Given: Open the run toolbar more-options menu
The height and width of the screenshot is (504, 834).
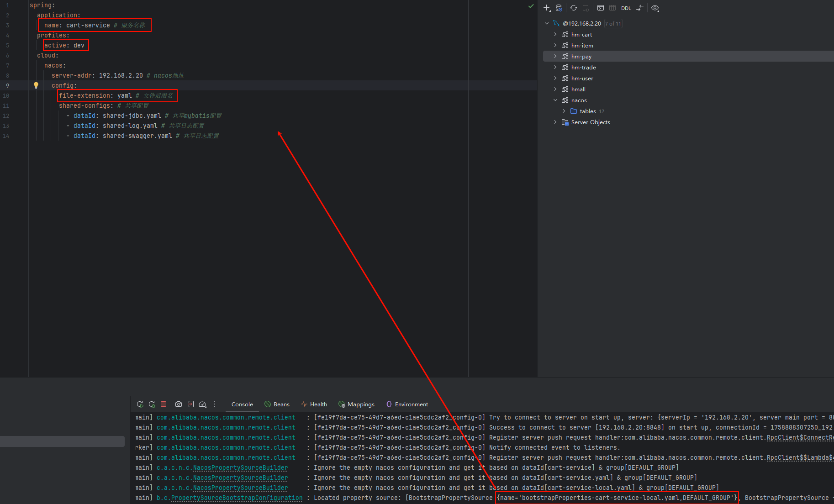Looking at the screenshot, I should pyautogui.click(x=214, y=404).
